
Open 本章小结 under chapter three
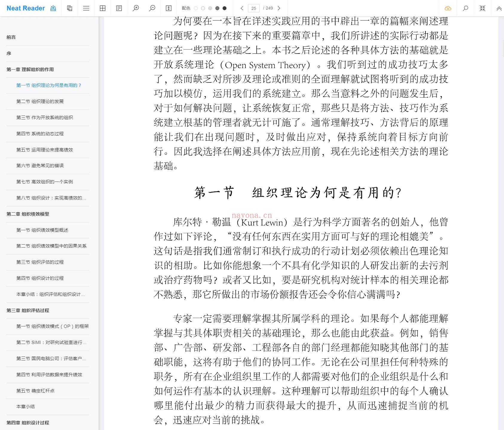pos(25,407)
